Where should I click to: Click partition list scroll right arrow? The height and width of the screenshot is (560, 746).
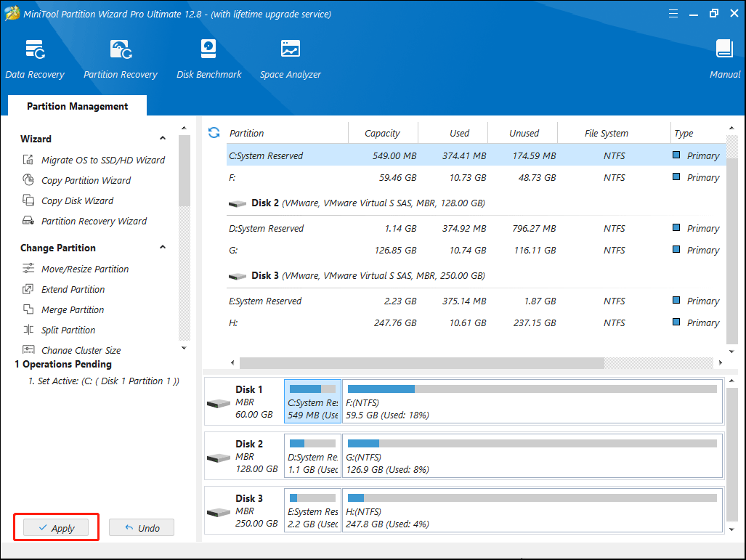(721, 362)
